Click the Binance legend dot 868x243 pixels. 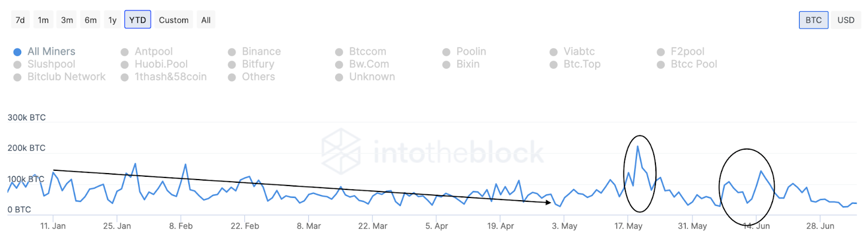[x=232, y=52]
